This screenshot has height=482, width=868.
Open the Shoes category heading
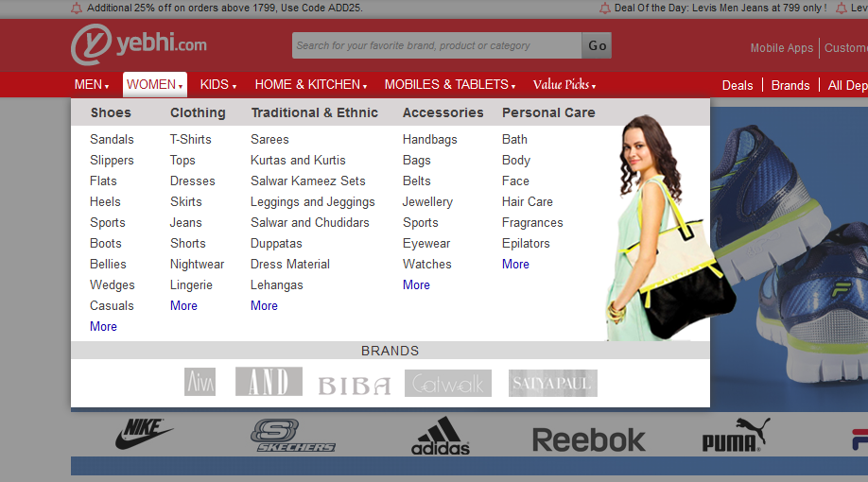pos(111,112)
